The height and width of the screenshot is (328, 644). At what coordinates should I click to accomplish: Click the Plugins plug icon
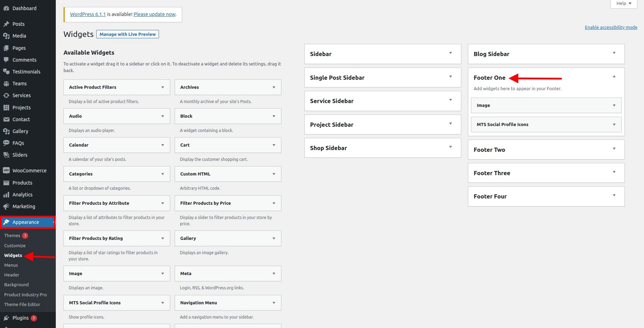[6, 318]
